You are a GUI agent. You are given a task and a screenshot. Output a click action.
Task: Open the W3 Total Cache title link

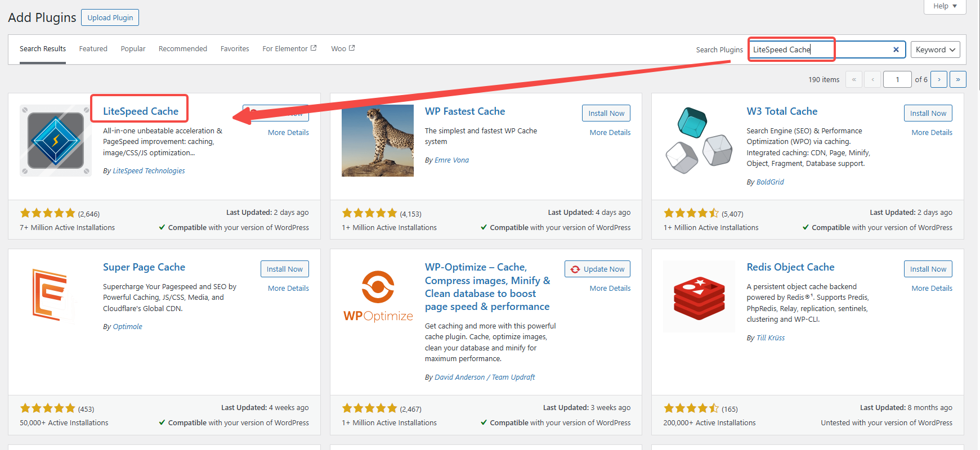(x=782, y=111)
